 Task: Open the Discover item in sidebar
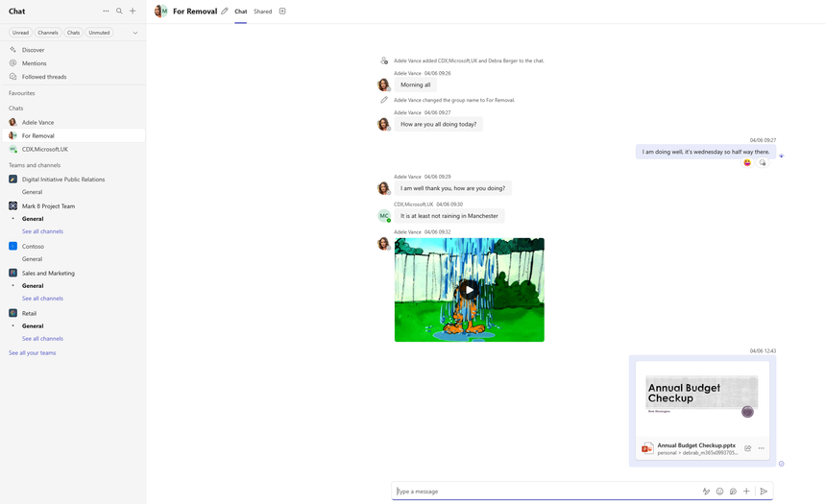pos(73,50)
